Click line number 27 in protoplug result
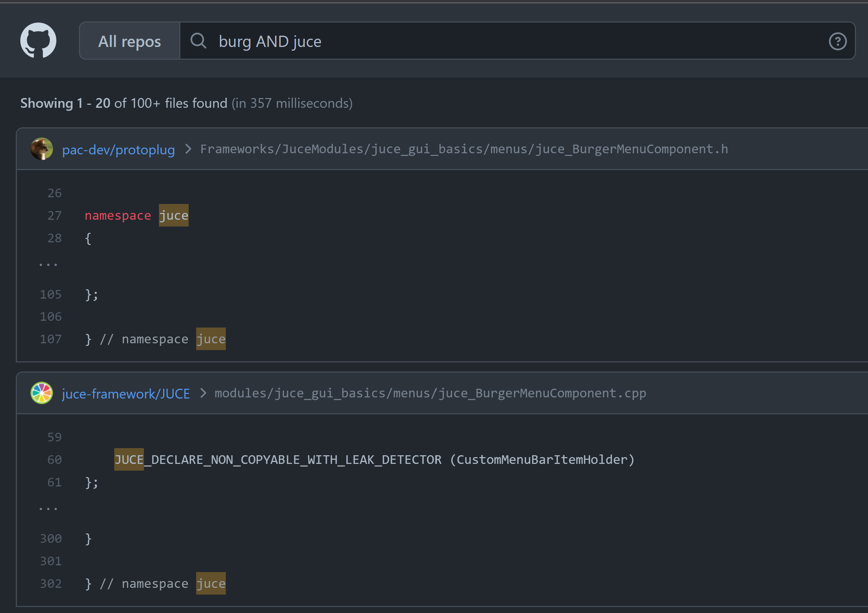The height and width of the screenshot is (613, 868). (x=54, y=216)
